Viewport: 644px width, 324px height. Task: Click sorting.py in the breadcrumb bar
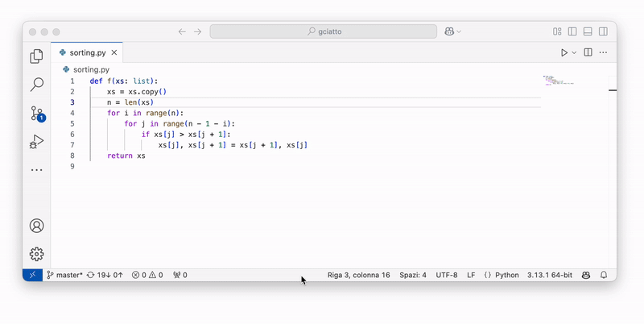coord(90,70)
